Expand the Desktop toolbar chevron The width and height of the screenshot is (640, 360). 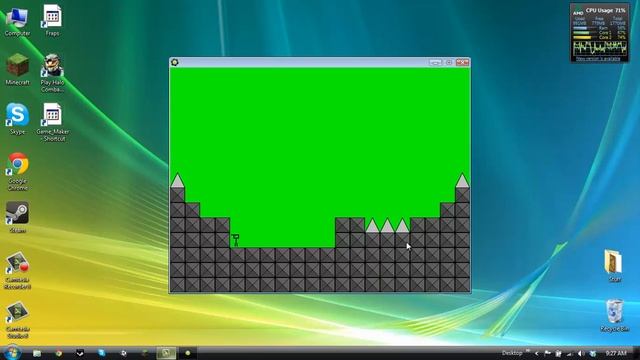pos(527,351)
